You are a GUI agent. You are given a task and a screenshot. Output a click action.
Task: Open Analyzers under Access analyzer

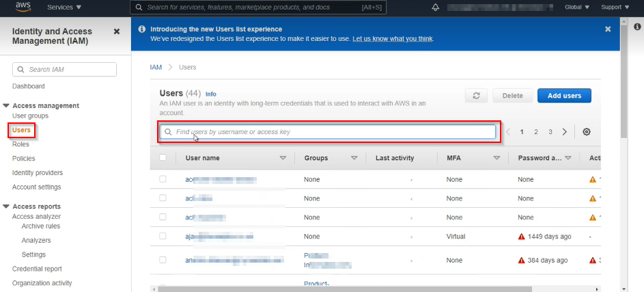point(36,241)
